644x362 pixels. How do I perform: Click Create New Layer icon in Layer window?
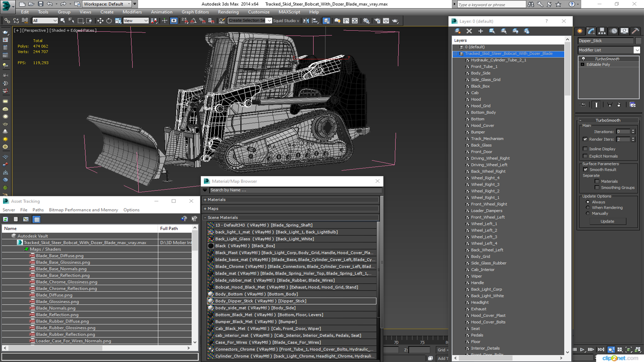[458, 31]
